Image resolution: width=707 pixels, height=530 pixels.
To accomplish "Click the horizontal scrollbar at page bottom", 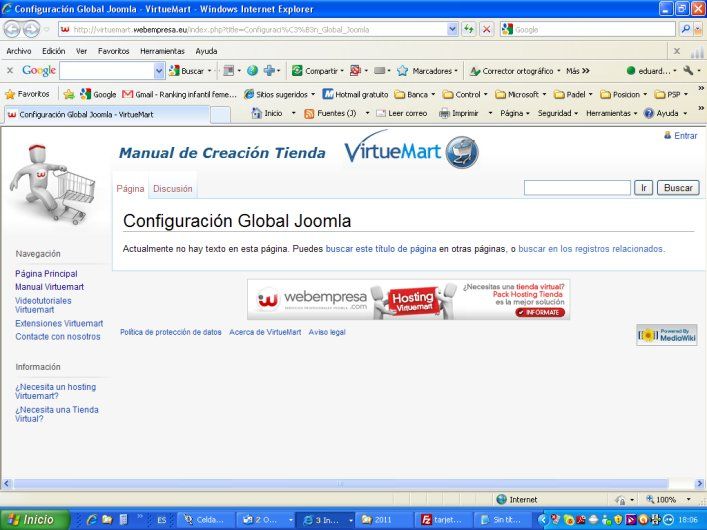I will click(x=341, y=484).
